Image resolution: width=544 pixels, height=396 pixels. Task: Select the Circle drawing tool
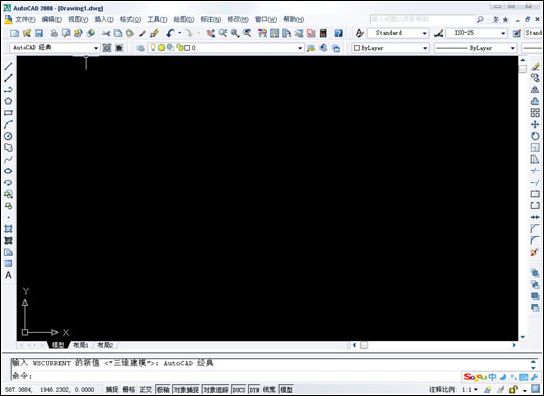(8, 136)
